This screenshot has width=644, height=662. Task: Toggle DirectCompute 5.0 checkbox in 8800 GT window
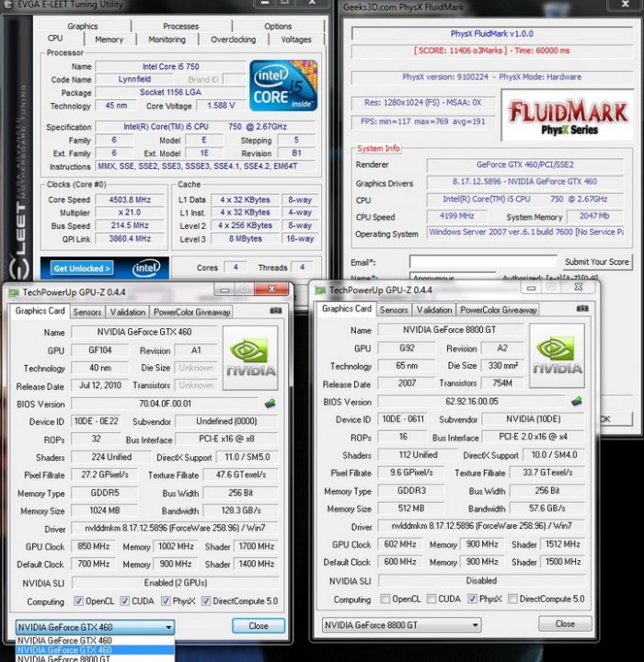pos(512,599)
